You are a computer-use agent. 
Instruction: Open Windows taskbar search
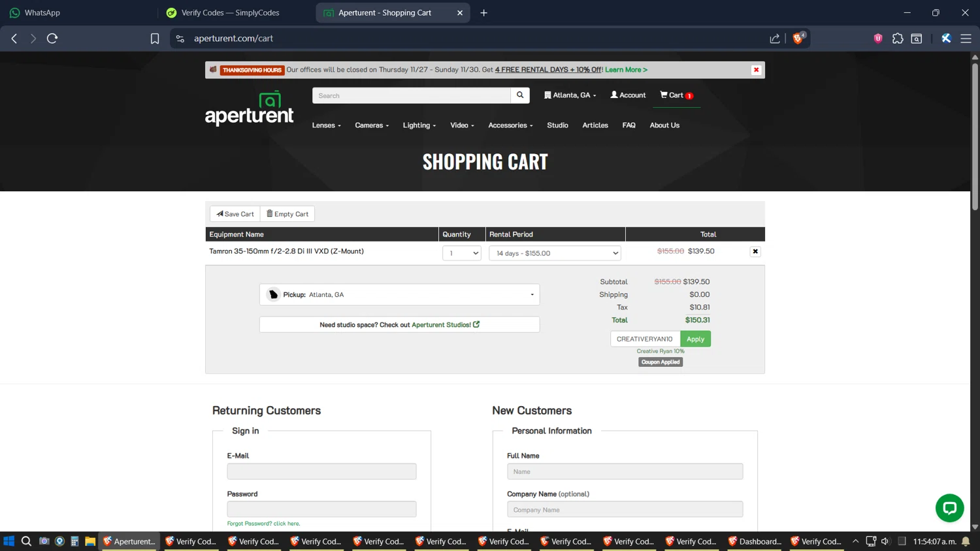tap(26, 541)
